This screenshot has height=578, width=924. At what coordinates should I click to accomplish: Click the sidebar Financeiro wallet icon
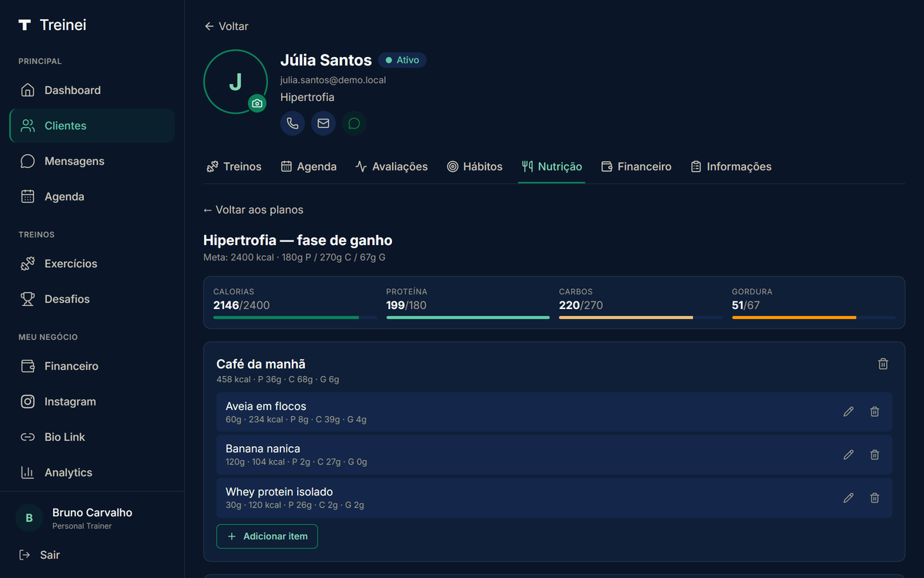(x=28, y=366)
